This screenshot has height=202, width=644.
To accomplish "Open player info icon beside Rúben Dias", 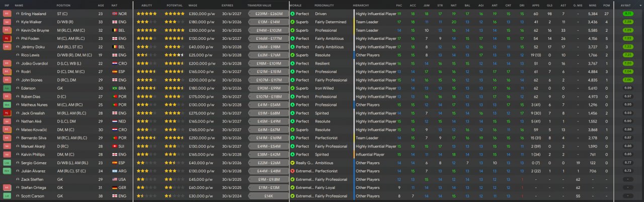I will point(18,96).
